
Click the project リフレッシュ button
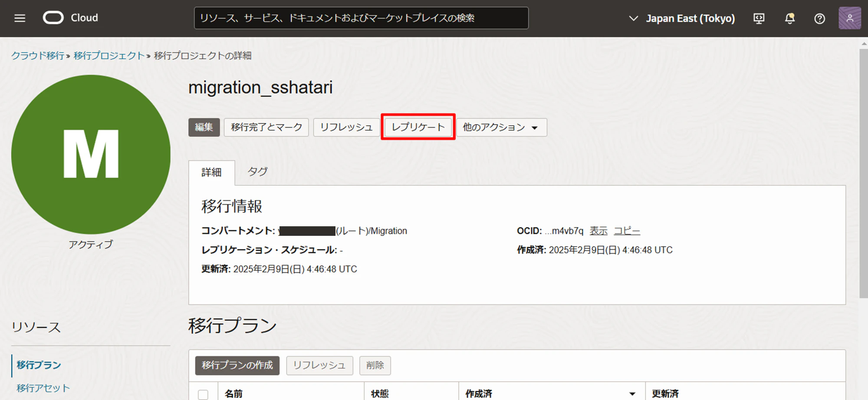point(346,127)
